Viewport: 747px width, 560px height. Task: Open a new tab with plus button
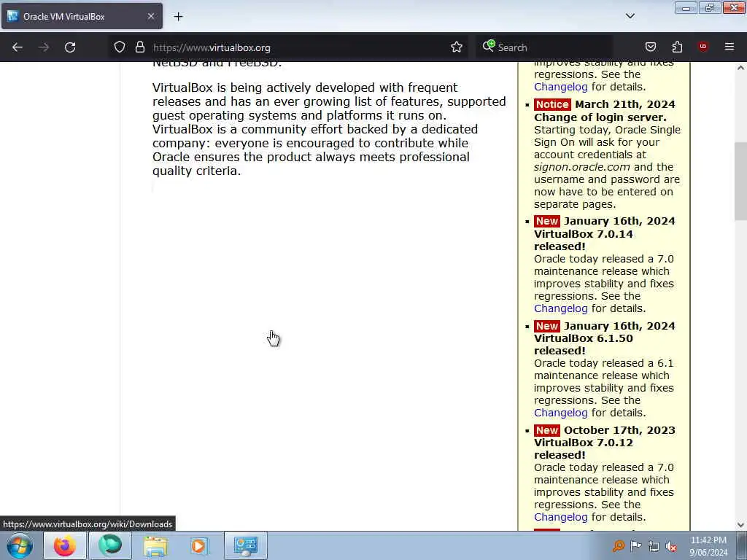pyautogui.click(x=178, y=17)
